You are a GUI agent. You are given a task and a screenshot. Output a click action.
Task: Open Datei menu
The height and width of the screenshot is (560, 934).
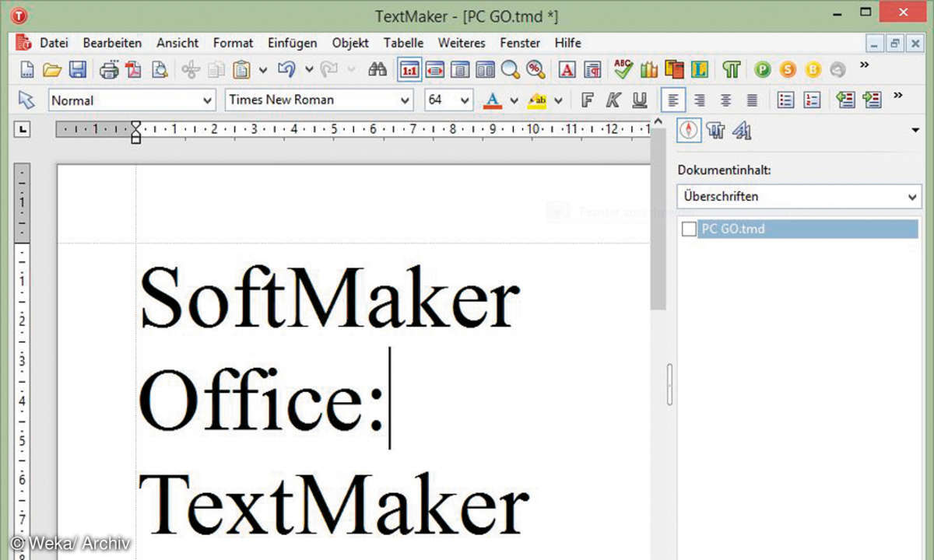click(x=54, y=43)
